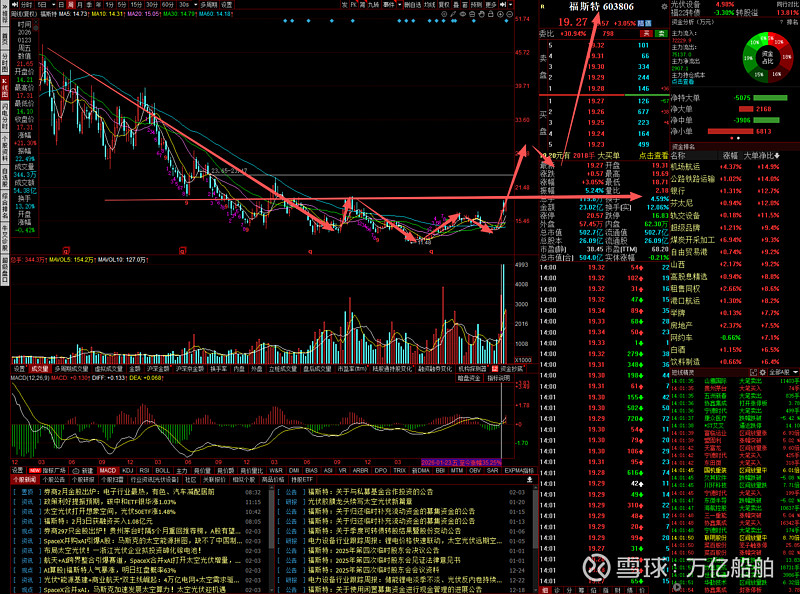Viewport: 800px width, 594px height.
Task: Open 同行对比 link at top right
Action: [x=788, y=5]
